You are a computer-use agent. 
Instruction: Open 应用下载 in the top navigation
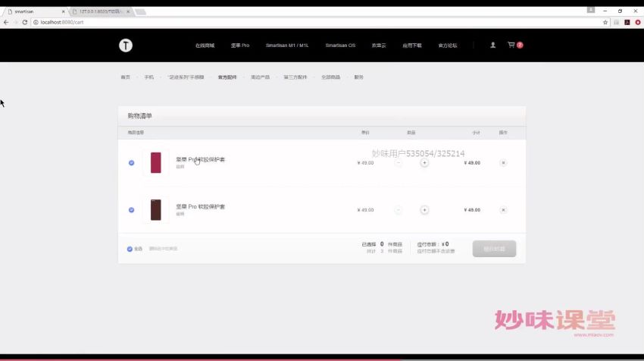(412, 46)
